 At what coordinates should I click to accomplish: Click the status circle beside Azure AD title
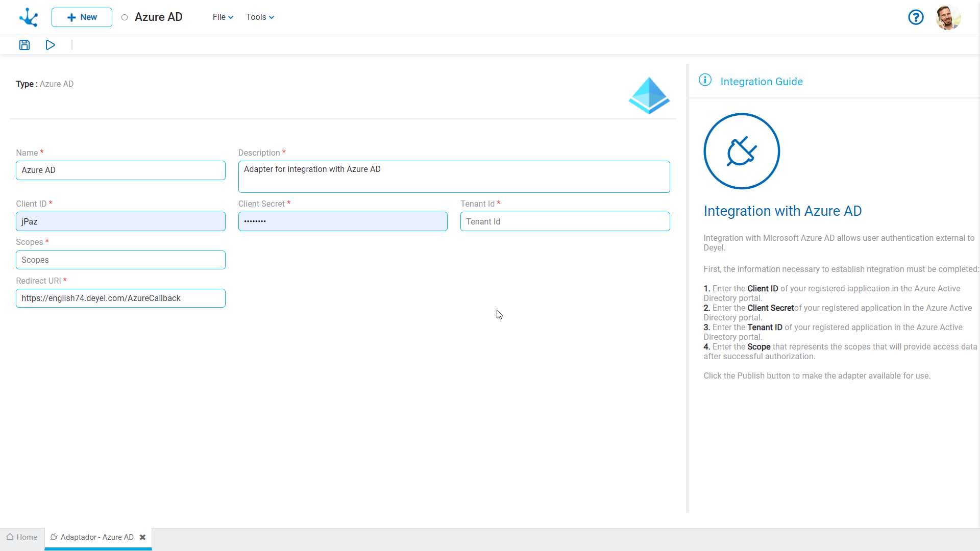[125, 17]
